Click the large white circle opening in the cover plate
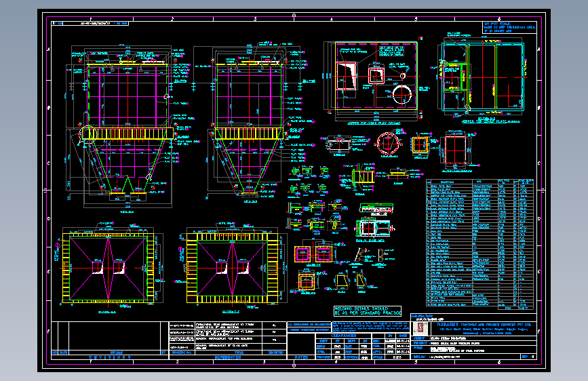The height and width of the screenshot is (381, 588). click(401, 94)
